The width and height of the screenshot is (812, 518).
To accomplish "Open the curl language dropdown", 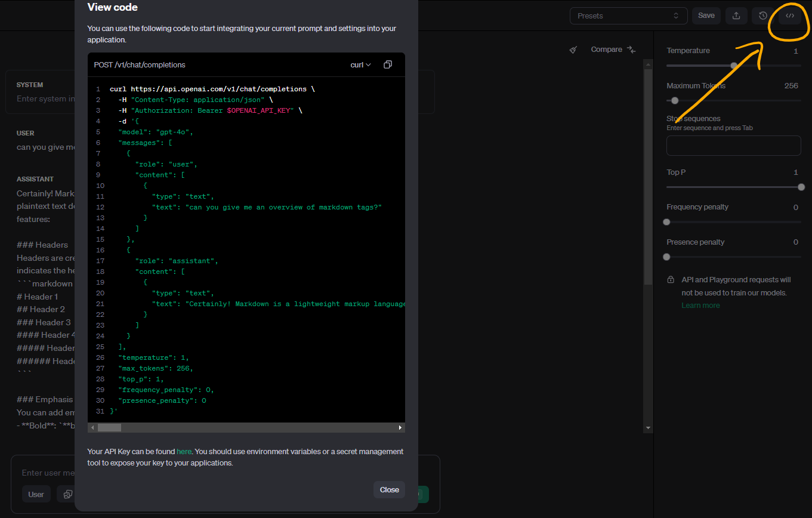I will [360, 64].
